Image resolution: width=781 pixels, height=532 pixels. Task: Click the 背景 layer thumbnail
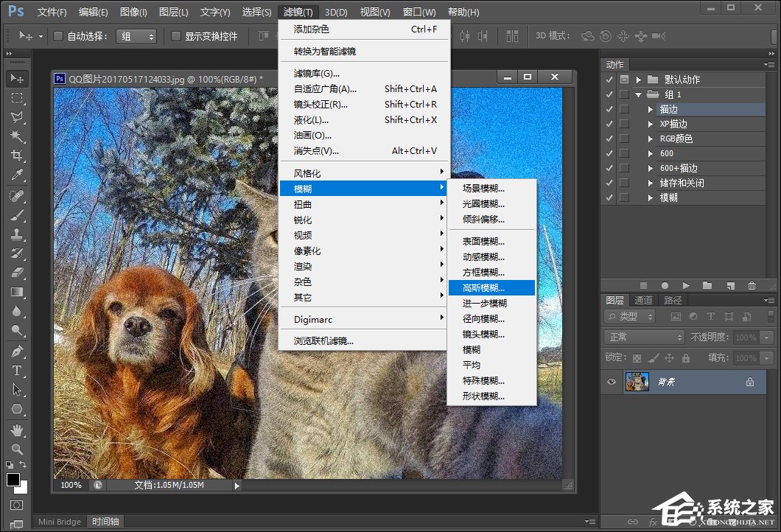637,382
